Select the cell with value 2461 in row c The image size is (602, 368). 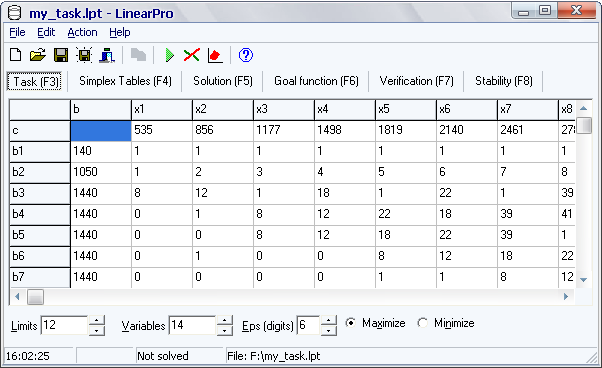pyautogui.click(x=528, y=130)
